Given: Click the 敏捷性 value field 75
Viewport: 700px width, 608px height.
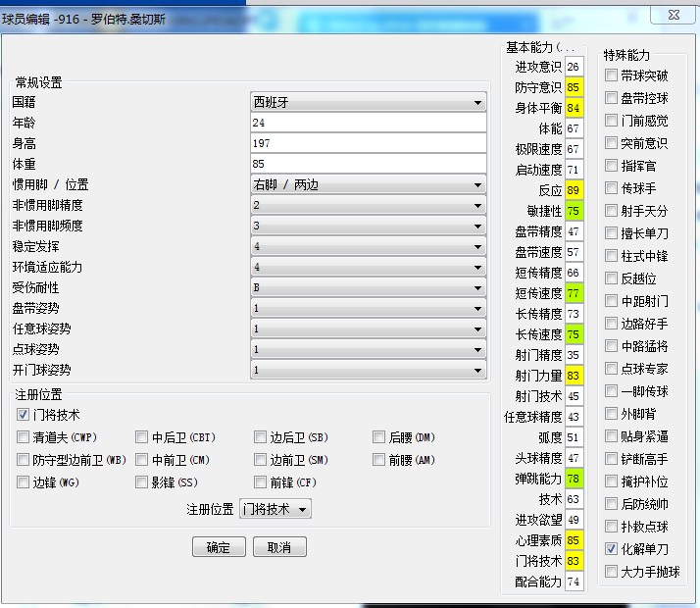Looking at the screenshot, I should pos(575,211).
